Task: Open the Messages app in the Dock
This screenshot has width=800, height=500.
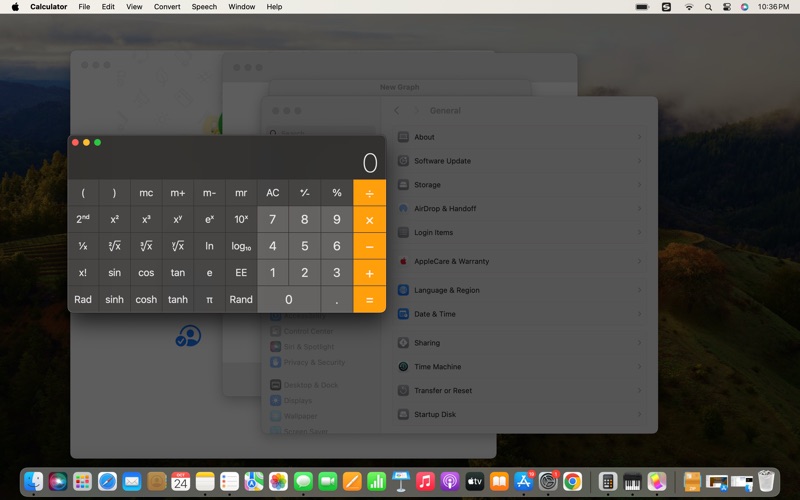Action: (303, 482)
